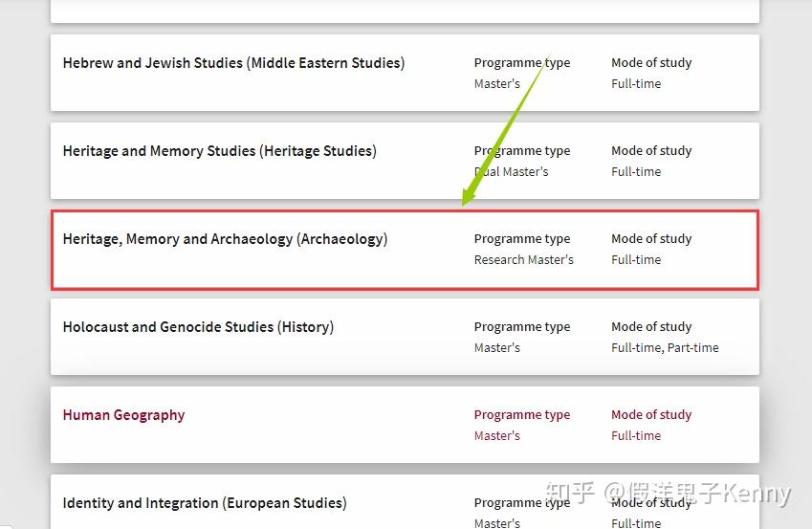Click "Research Master's" programme type text

click(x=523, y=260)
